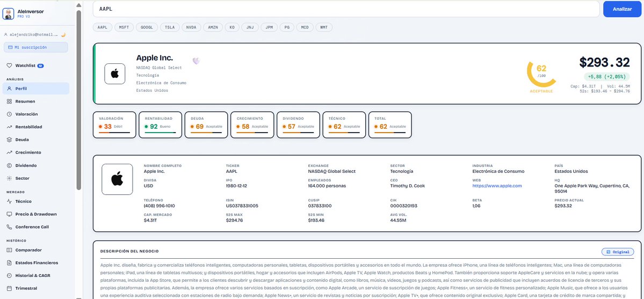Click the Rentabilidad trend-line icon
Viewport: 644px width, 299px height.
click(x=10, y=127)
